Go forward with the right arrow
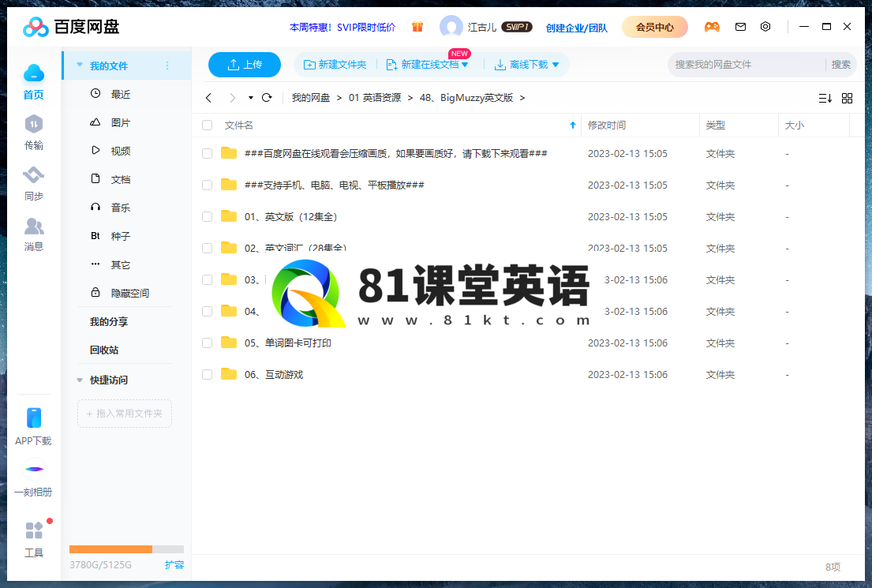Screen dimensions: 872x588 (233, 98)
